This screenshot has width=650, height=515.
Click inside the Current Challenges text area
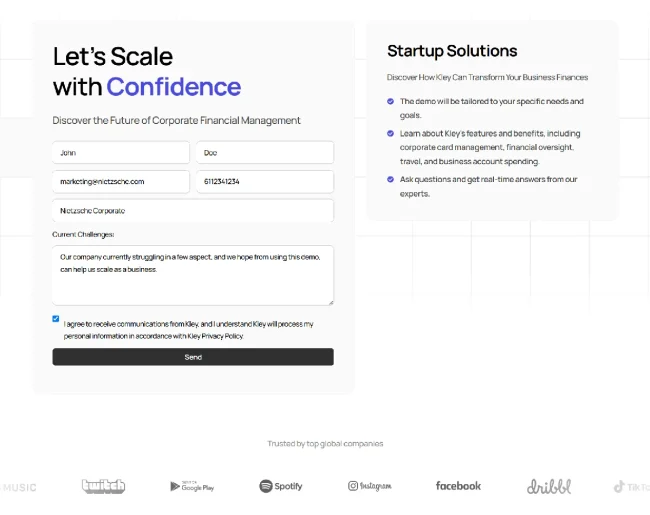coord(193,275)
